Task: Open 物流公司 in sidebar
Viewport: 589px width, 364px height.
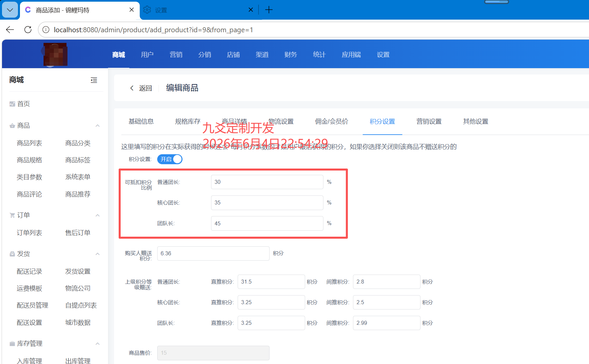Action: (78, 288)
